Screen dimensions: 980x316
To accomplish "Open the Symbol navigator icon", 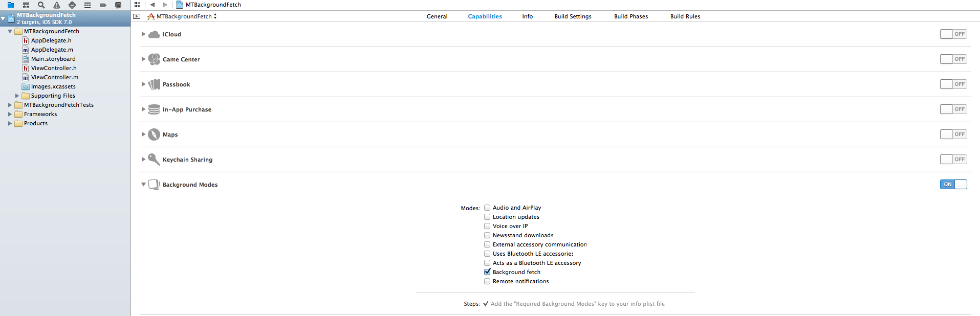I will click(x=26, y=5).
